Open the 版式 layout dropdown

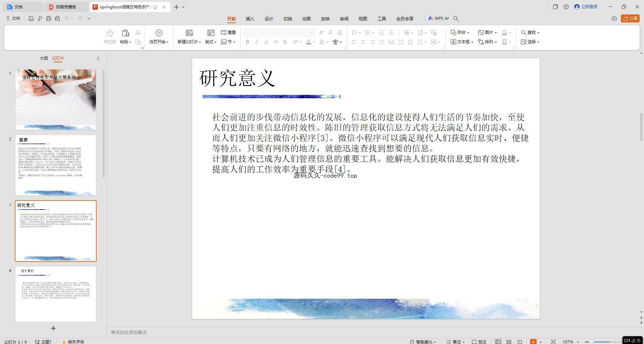211,42
